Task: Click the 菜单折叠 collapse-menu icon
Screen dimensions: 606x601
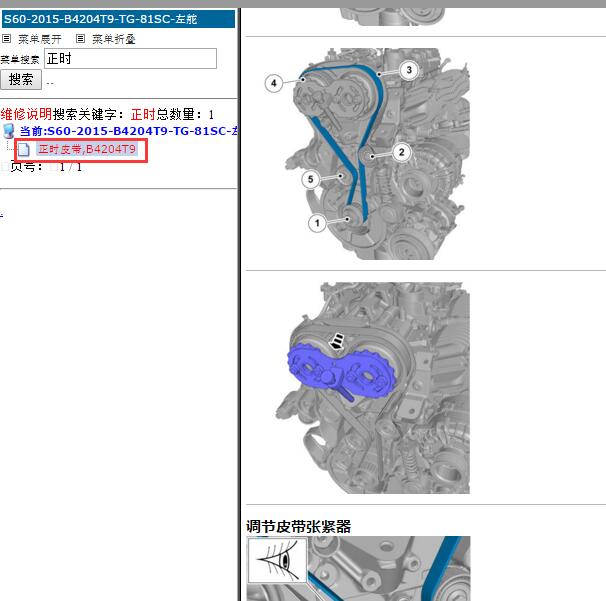Action: coord(80,39)
